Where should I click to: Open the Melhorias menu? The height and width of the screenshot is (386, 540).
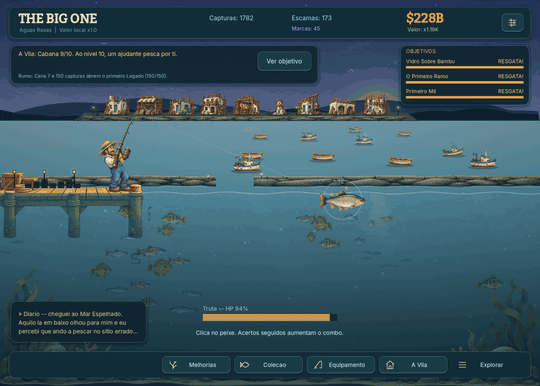click(196, 365)
